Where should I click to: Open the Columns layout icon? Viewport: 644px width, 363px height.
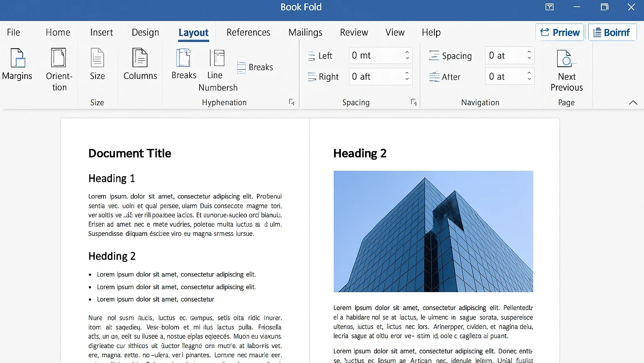click(x=140, y=58)
